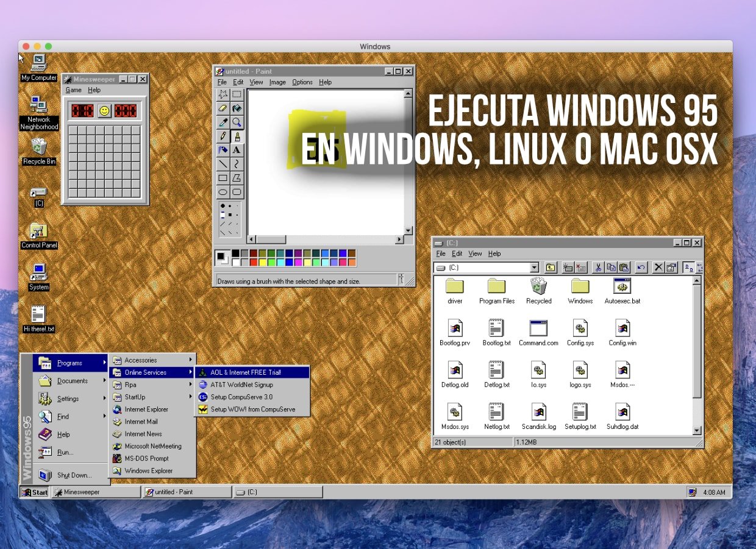Expand the Rpa submenu
The width and height of the screenshot is (756, 549).
(x=152, y=384)
